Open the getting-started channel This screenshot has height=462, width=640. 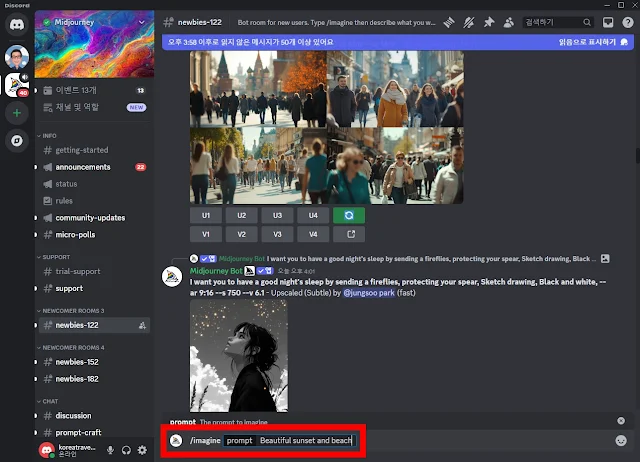94,150
